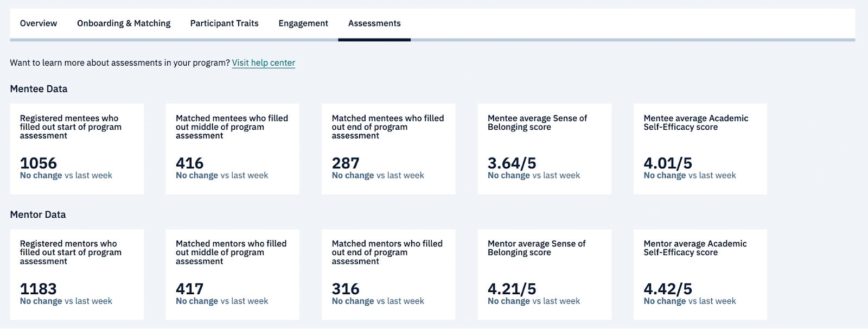868x329 pixels.
Task: Switch to the Overview tab
Action: (39, 23)
